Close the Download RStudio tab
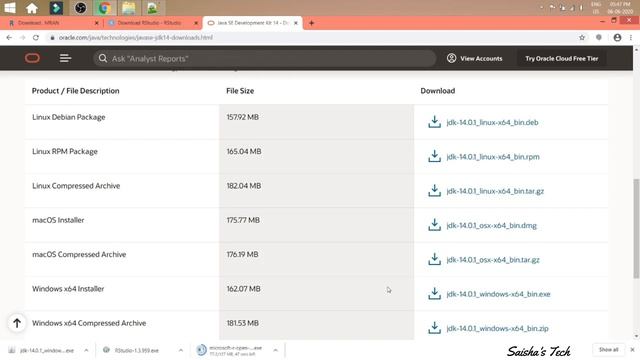The height and width of the screenshot is (360, 640). pos(196,23)
